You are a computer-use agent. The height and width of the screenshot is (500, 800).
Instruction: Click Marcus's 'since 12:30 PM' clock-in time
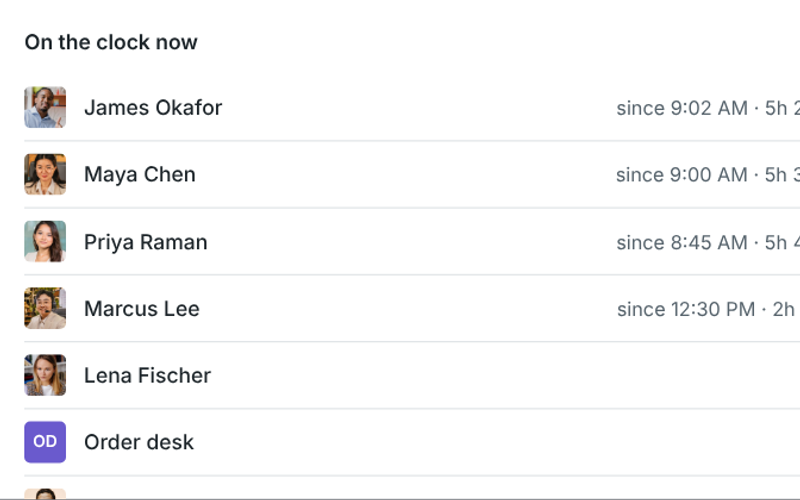pyautogui.click(x=686, y=310)
